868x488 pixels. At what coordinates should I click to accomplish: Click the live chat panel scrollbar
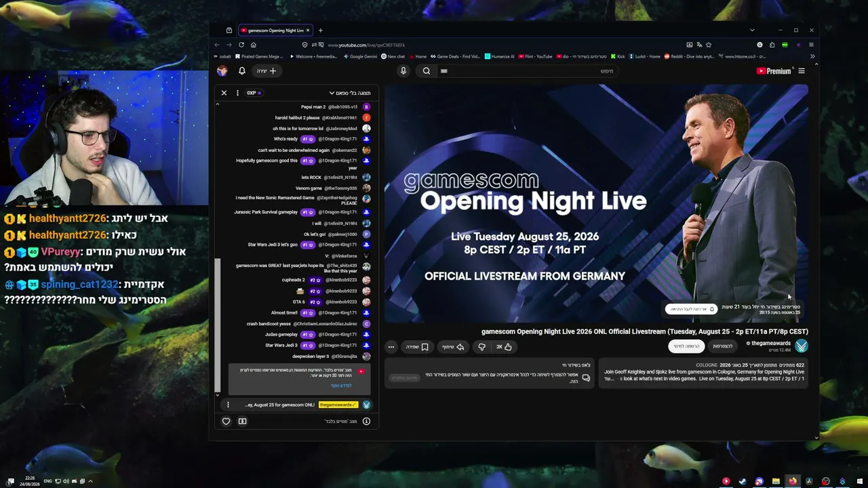click(218, 325)
